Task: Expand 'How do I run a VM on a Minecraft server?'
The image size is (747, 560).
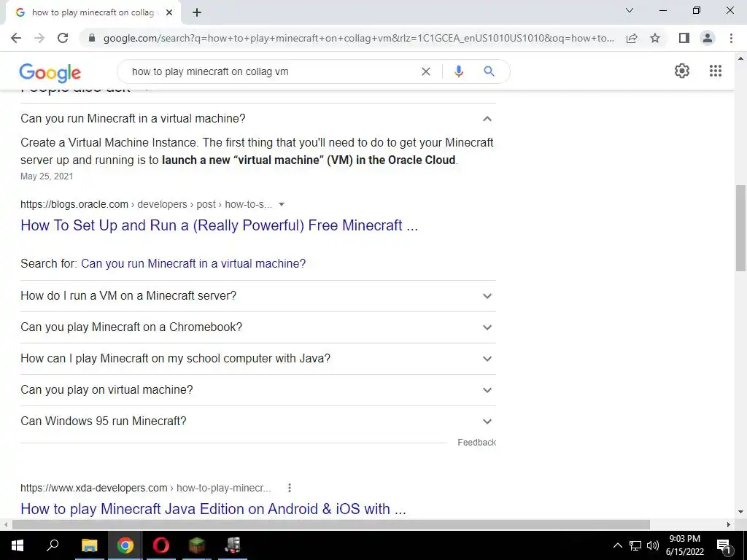Action: (258, 296)
